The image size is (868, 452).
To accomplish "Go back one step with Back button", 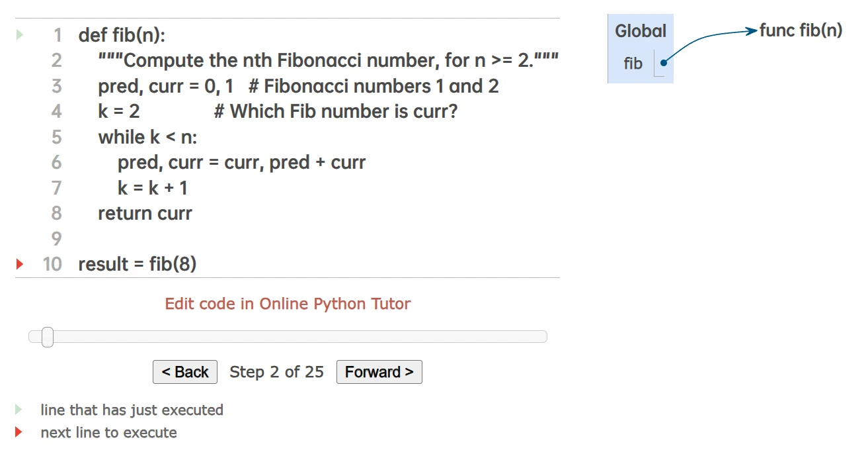I will pyautogui.click(x=185, y=372).
